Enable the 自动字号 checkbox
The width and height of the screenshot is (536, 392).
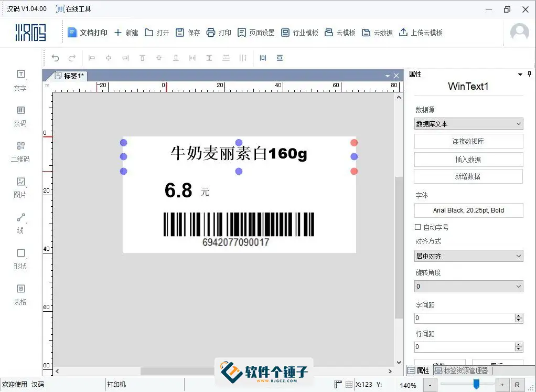[x=417, y=227]
